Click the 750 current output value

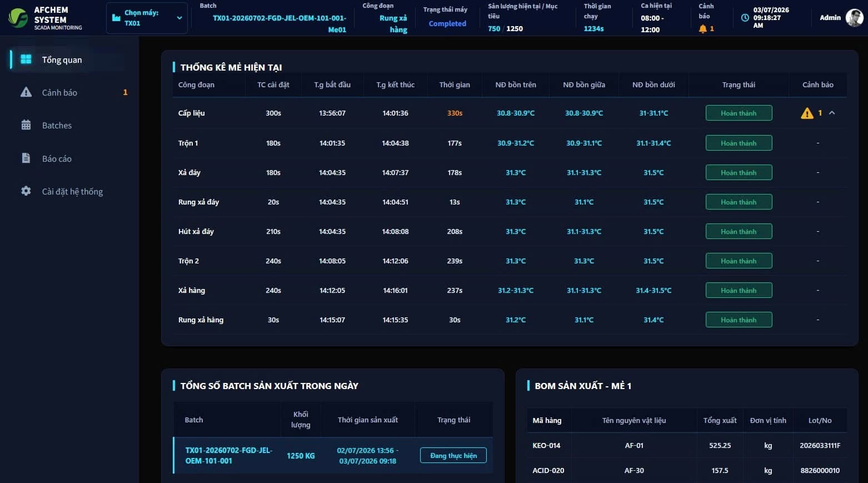click(494, 28)
